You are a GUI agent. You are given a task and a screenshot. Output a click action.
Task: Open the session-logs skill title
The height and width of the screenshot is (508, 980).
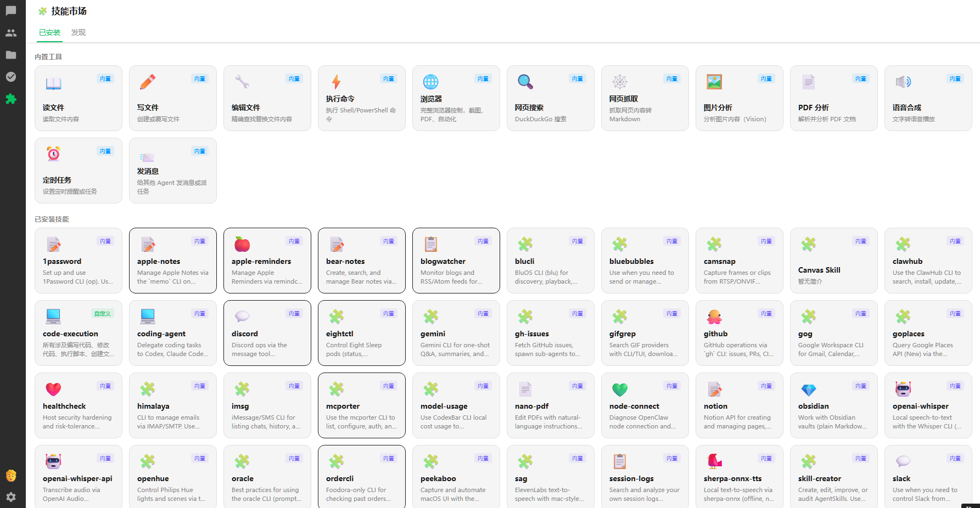click(632, 479)
